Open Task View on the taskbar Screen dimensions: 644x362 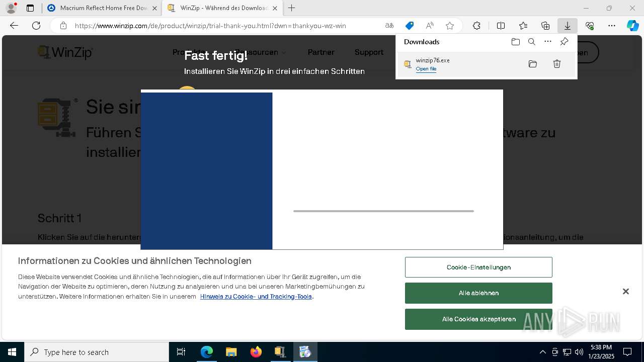(181, 352)
